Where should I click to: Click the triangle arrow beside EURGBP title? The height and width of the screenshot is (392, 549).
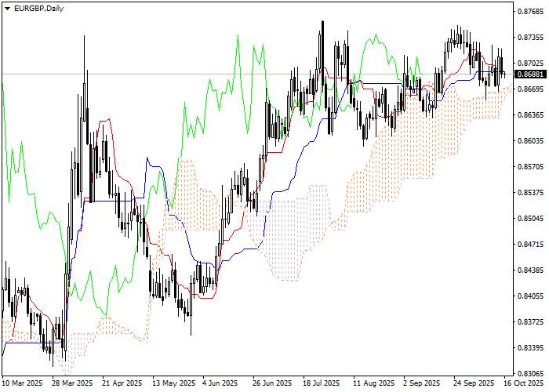click(x=7, y=8)
